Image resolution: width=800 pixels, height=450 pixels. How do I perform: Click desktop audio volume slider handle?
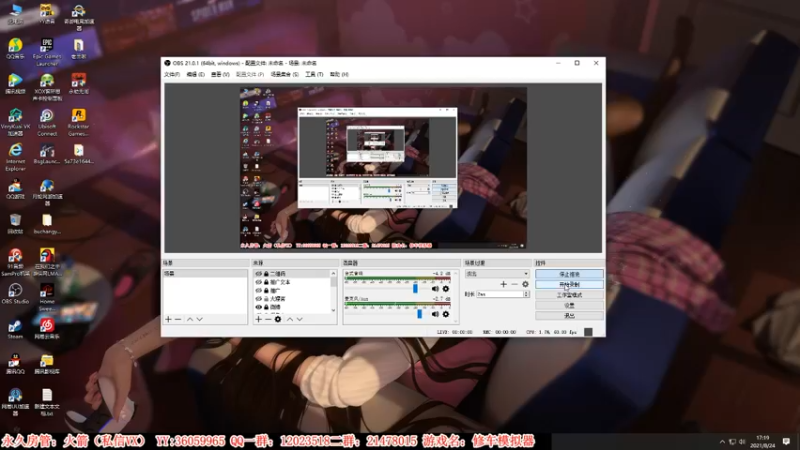(x=415, y=288)
